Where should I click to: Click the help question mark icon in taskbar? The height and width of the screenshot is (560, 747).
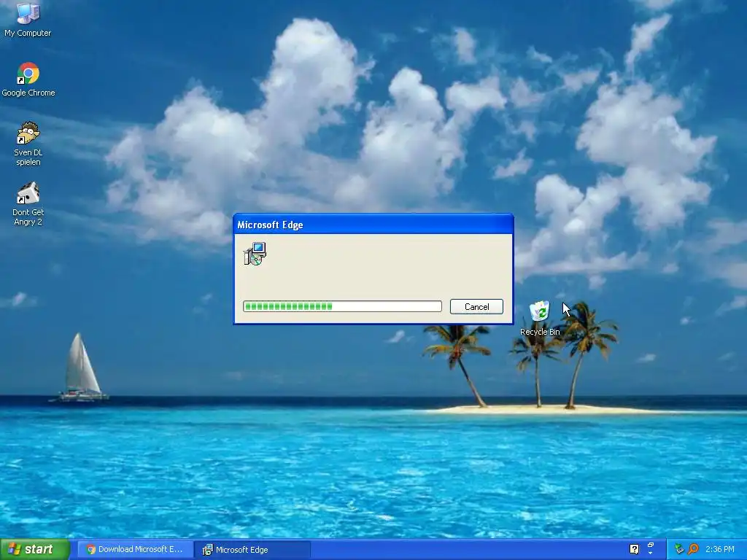634,549
